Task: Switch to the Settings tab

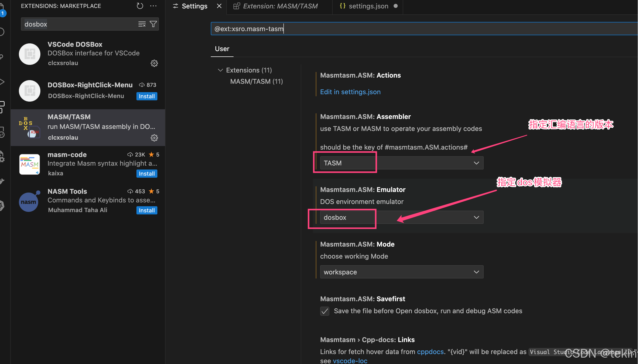Action: pyautogui.click(x=194, y=6)
